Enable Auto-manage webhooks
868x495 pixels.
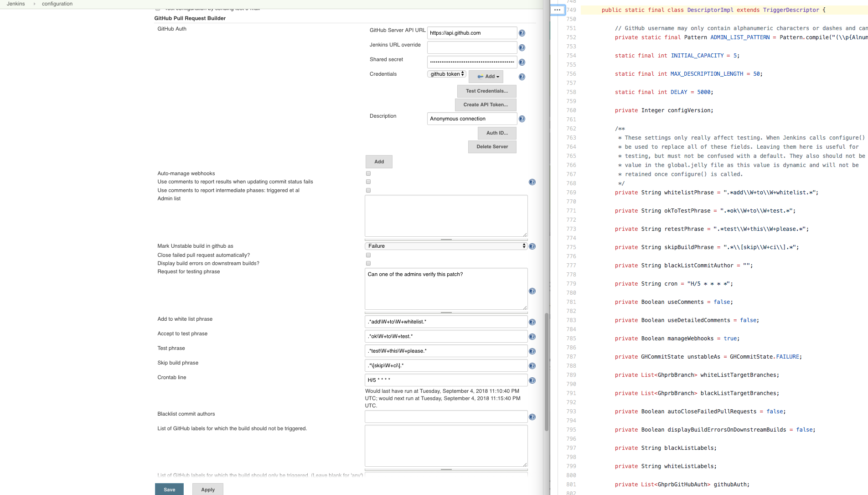[x=368, y=173]
